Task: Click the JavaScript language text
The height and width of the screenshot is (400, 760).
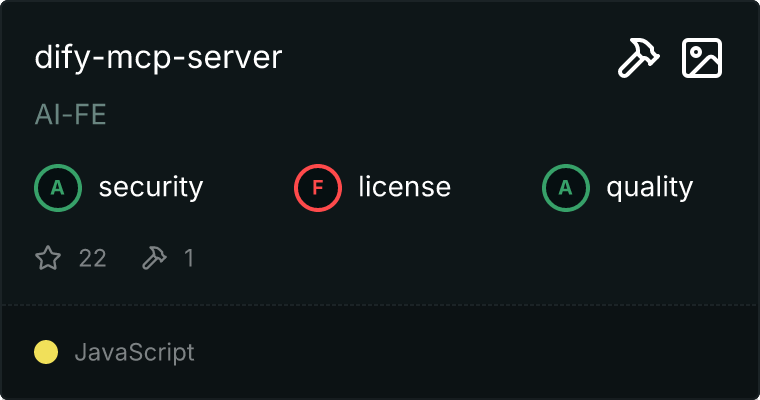Action: (x=134, y=352)
